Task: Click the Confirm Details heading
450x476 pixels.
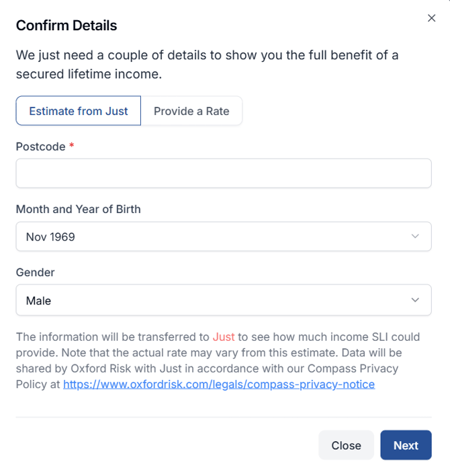Action: pos(66,26)
